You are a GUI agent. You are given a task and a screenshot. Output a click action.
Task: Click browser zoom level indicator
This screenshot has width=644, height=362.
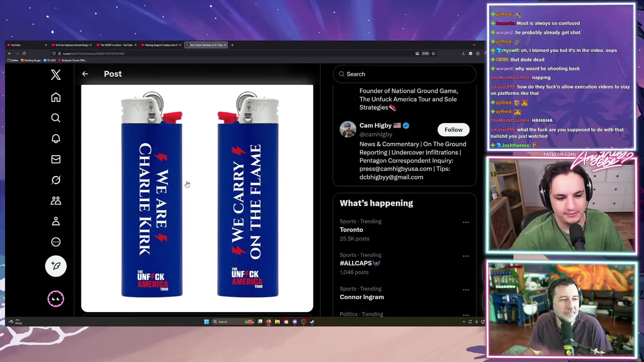click(425, 53)
